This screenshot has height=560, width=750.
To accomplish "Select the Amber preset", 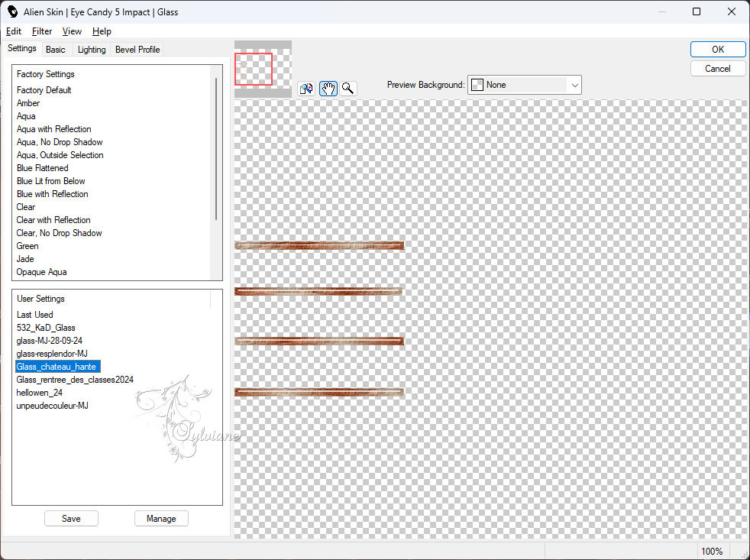I will point(28,103).
